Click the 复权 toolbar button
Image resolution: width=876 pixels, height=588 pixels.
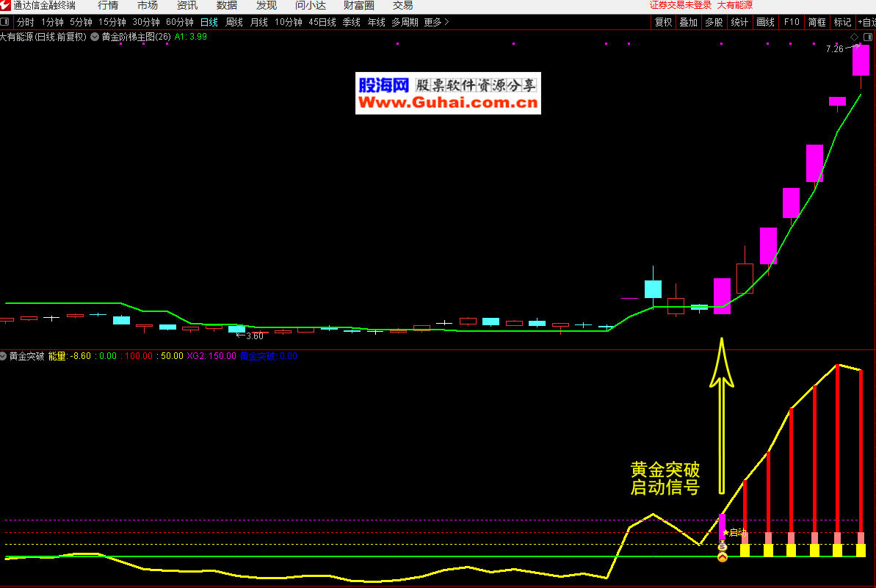click(x=663, y=22)
